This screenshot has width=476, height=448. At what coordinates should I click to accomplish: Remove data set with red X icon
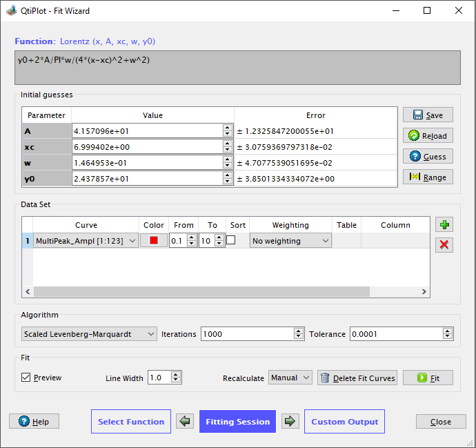tap(444, 245)
